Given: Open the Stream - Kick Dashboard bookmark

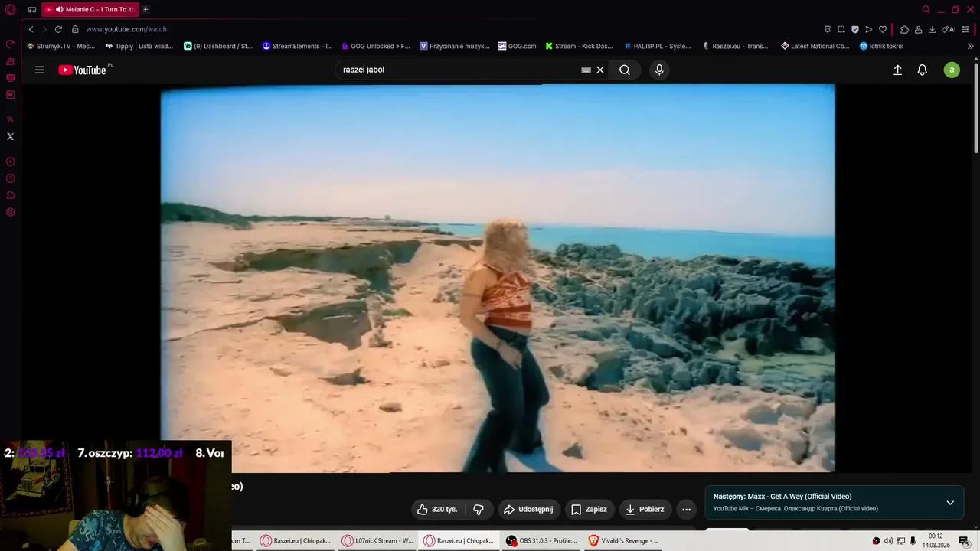Looking at the screenshot, I should [580, 46].
